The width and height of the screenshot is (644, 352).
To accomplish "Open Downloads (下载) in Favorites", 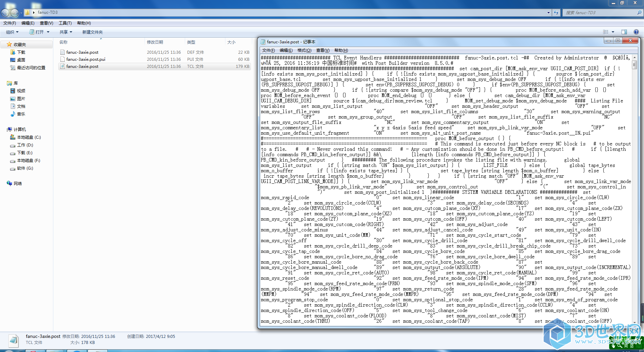I will coord(21,52).
